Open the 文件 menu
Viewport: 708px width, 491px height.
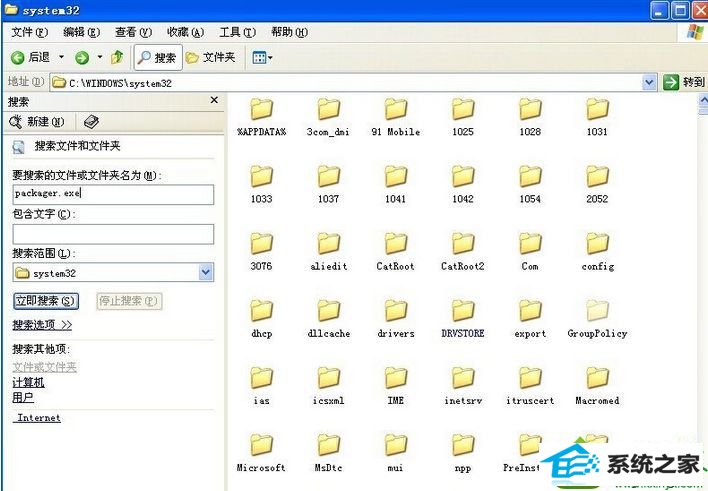coord(29,32)
